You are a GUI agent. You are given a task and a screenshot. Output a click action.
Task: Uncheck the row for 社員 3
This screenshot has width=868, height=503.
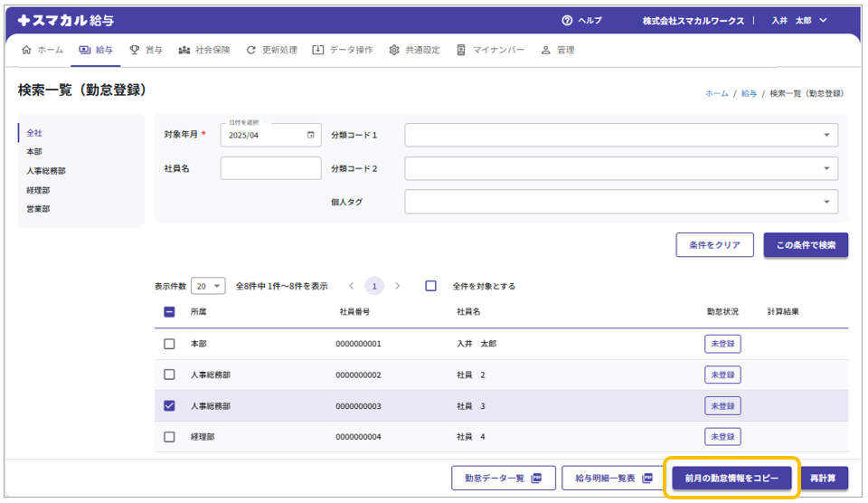pos(169,406)
